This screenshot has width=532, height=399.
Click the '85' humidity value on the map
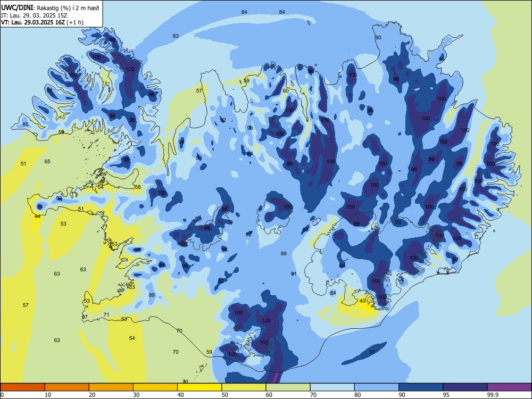(26, 124)
